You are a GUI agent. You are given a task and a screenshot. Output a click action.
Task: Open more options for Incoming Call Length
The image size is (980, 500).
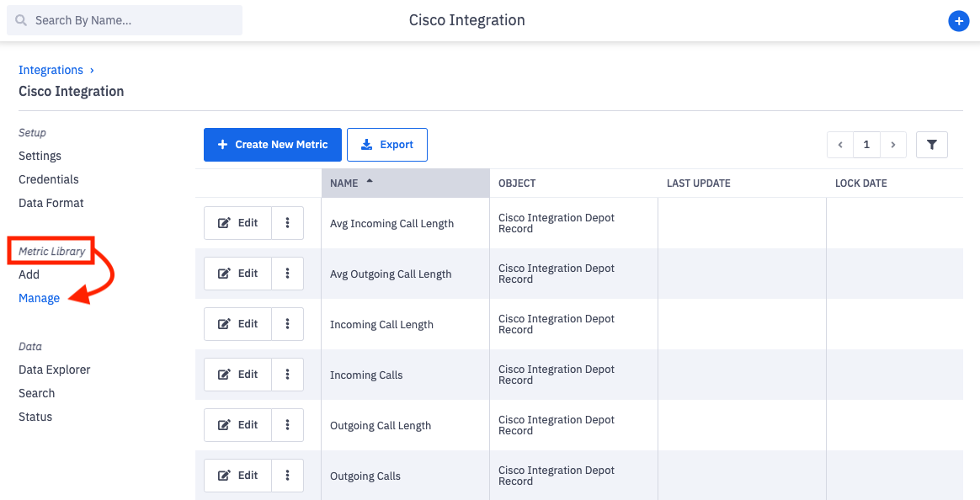point(288,324)
